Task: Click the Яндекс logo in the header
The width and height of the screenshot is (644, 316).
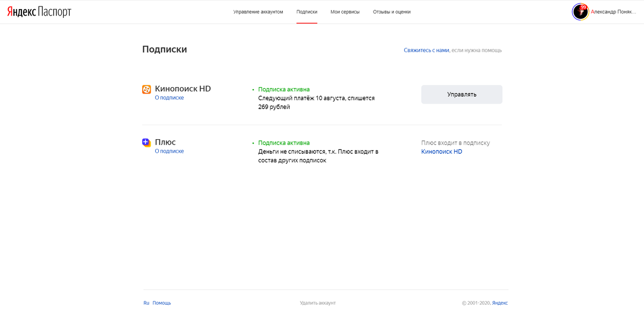Action: pos(21,12)
